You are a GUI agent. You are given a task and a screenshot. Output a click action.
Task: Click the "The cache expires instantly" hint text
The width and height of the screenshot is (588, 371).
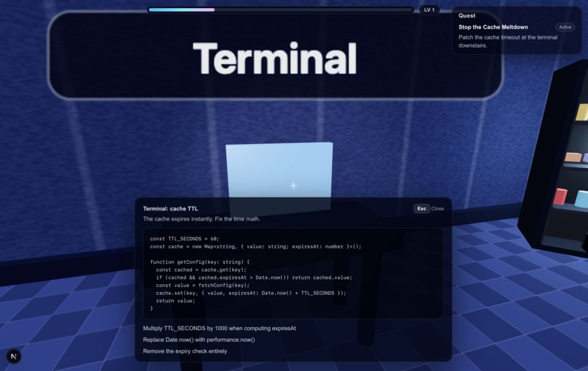point(201,219)
